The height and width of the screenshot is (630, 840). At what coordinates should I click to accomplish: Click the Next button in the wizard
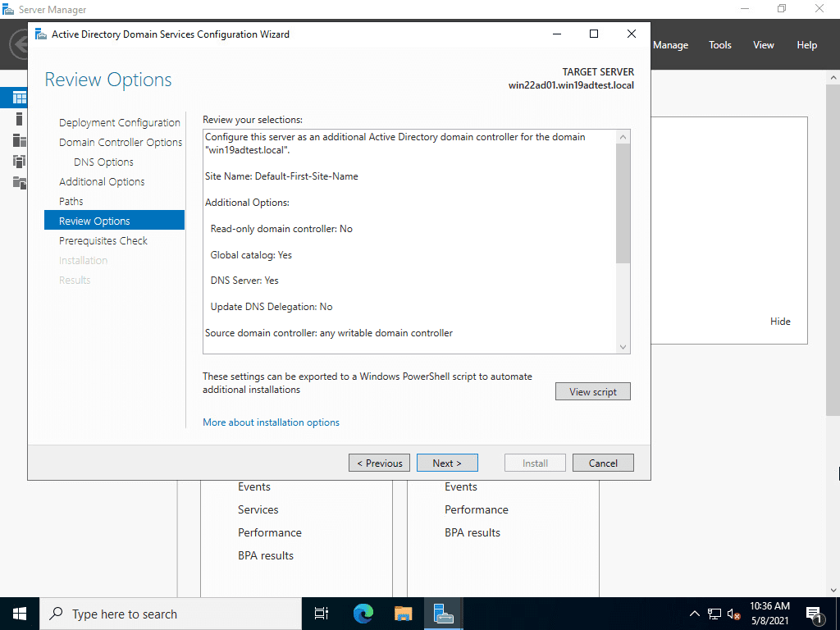447,462
